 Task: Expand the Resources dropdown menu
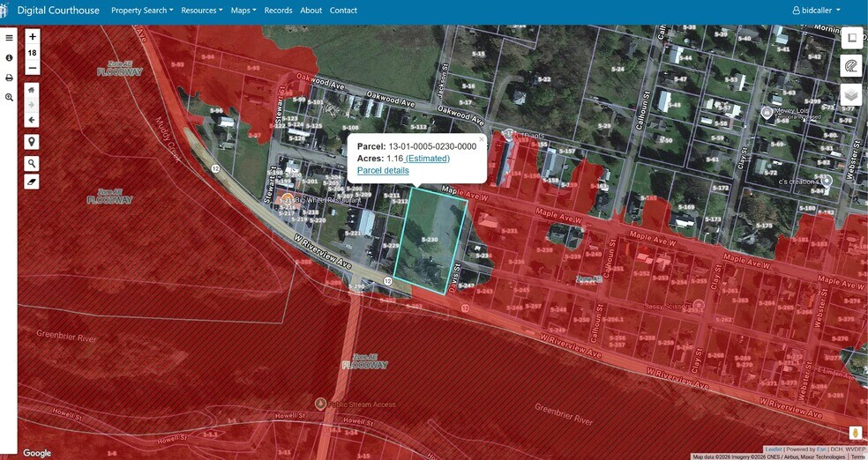202,11
